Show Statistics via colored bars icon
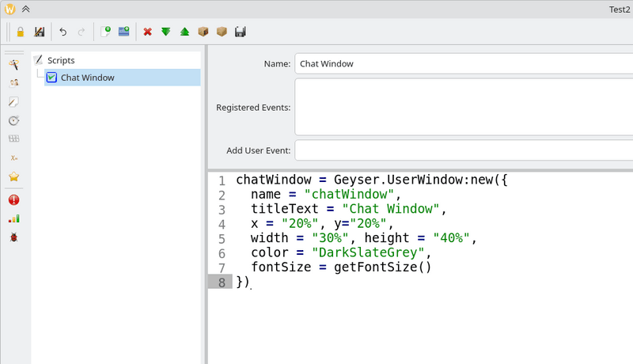The image size is (633, 364). pyautogui.click(x=14, y=218)
